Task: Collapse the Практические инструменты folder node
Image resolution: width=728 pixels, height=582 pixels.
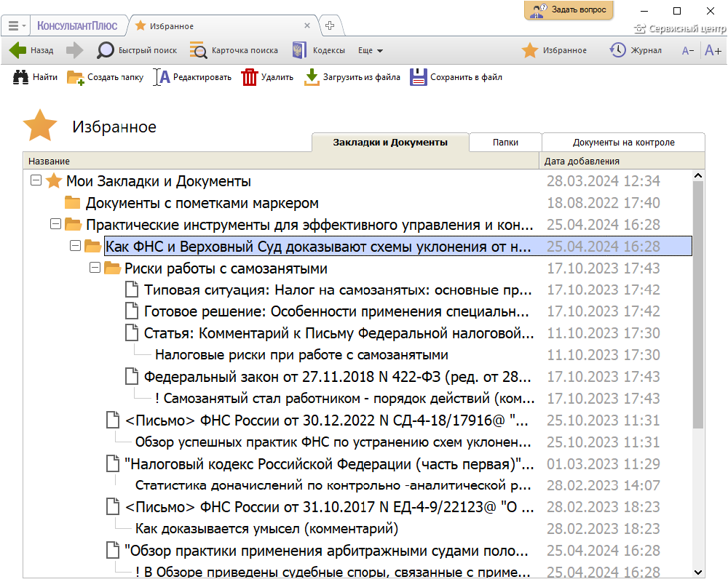Action: click(x=55, y=224)
